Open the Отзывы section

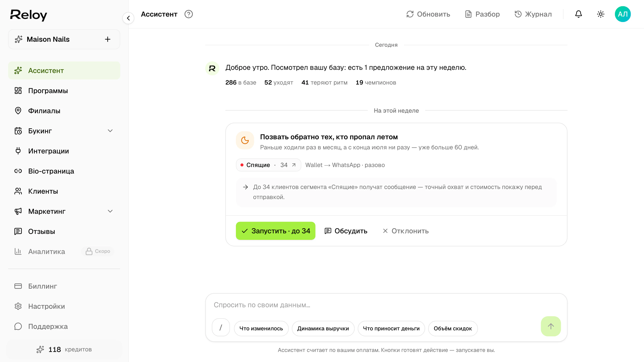[64, 231]
